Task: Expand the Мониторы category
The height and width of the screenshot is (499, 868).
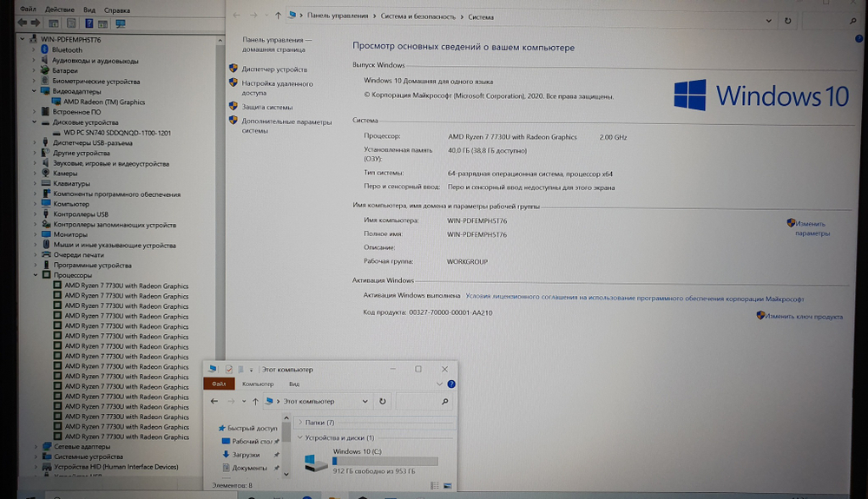Action: [x=35, y=234]
